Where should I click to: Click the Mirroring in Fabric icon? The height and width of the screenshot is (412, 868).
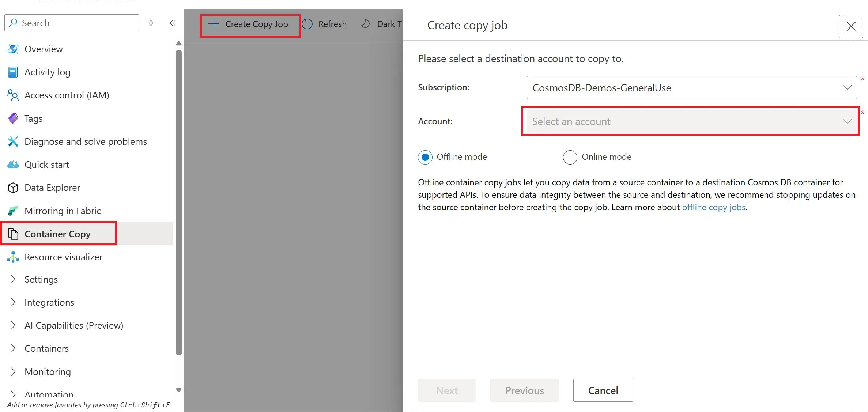pos(13,211)
